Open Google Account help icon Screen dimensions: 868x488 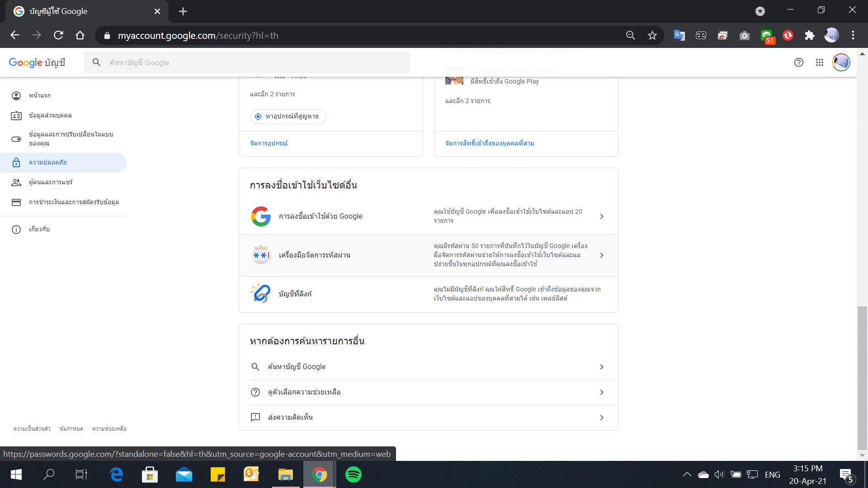click(798, 62)
